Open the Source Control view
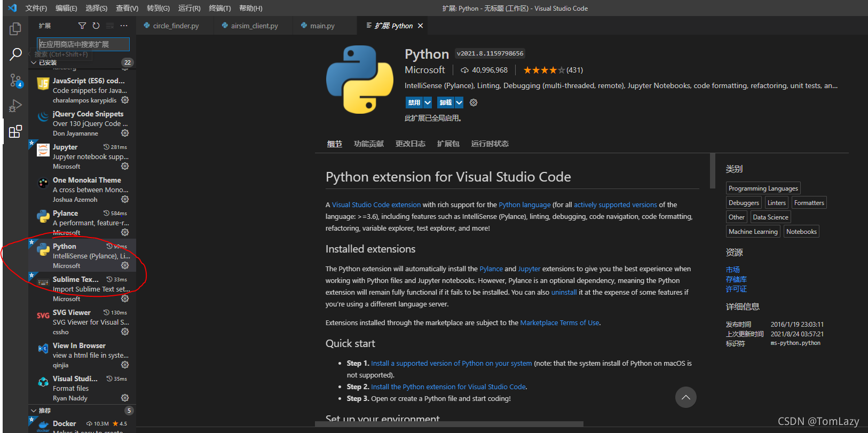Viewport: 868px width, 433px height. pyautogui.click(x=15, y=80)
